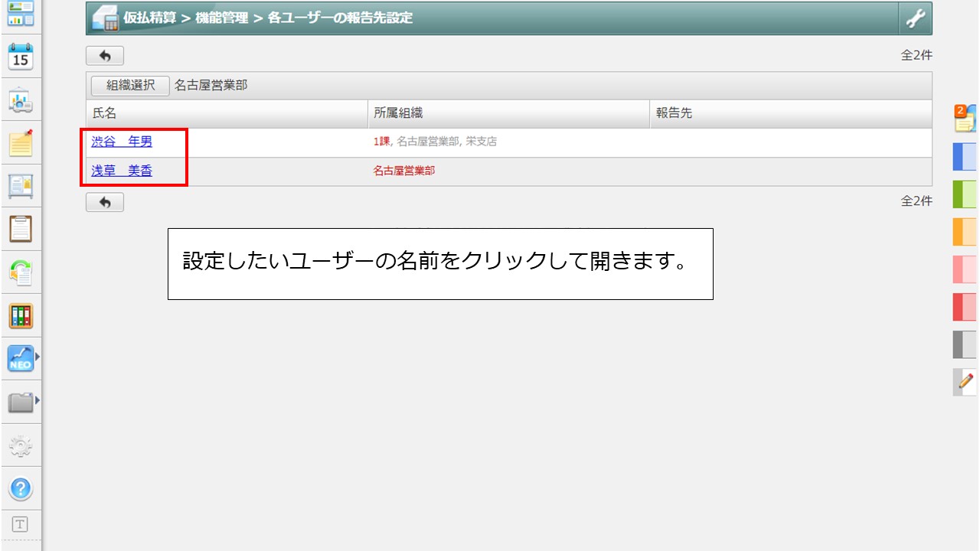Viewport: 980px width, 551px height.
Task: Select the orange sticky note color tab
Action: coord(965,232)
